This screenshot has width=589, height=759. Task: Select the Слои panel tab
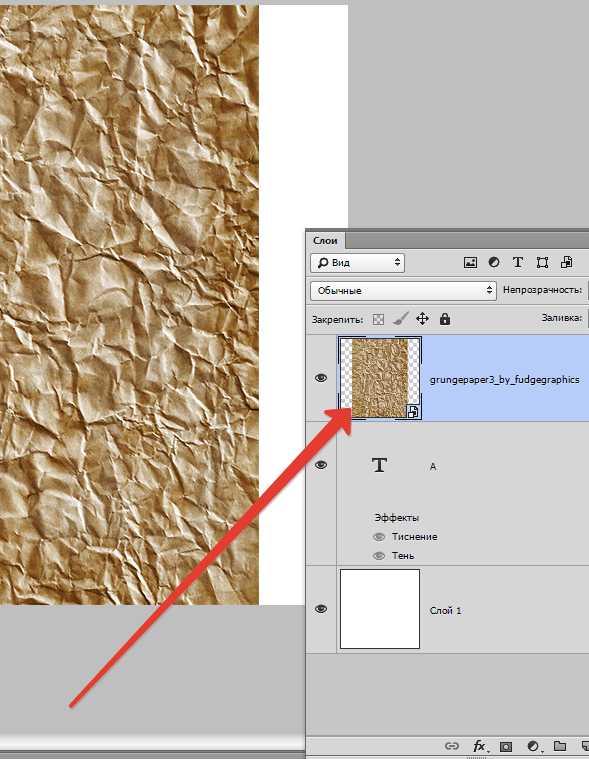click(325, 241)
